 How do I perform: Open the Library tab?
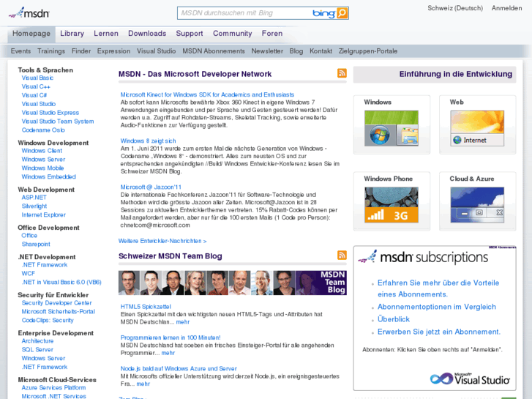[72, 34]
